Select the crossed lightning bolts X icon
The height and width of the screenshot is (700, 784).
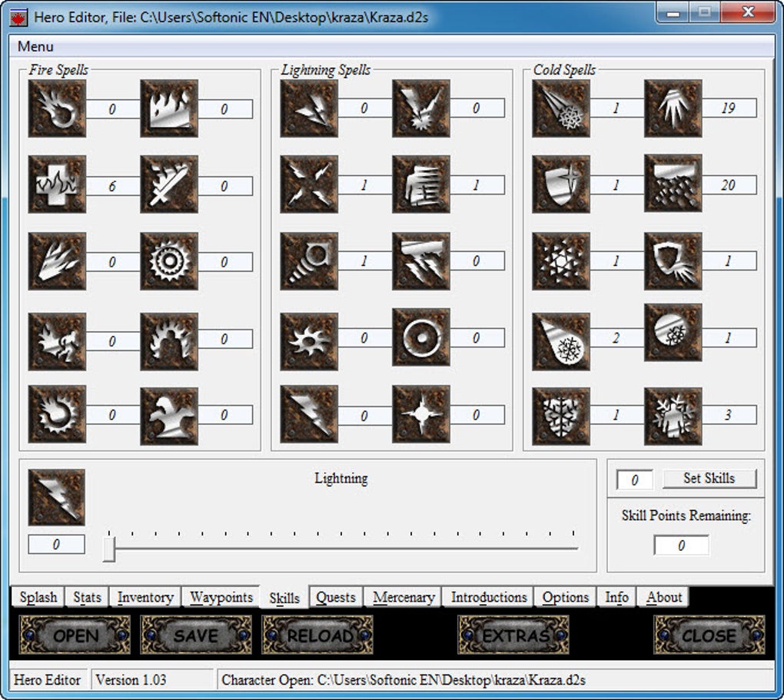pos(309,184)
